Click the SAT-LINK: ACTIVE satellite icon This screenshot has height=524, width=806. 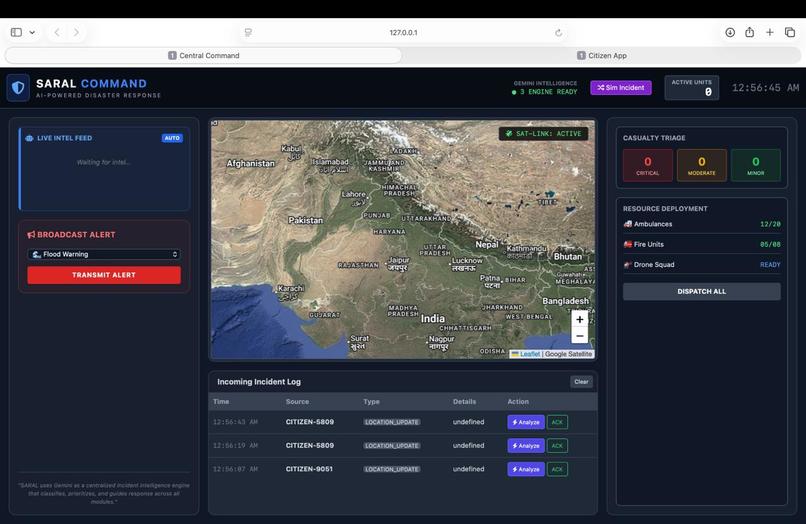point(508,134)
